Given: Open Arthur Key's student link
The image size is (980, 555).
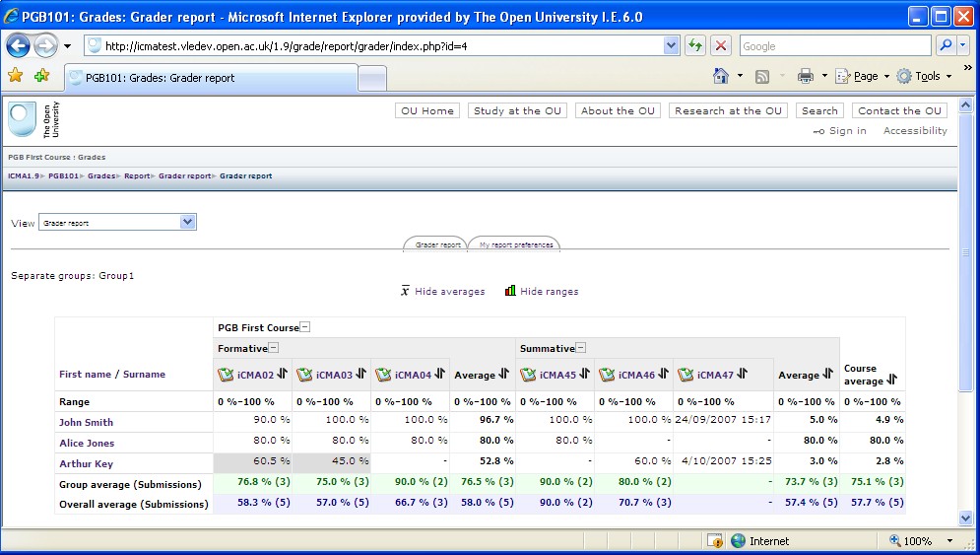Looking at the screenshot, I should (x=87, y=463).
